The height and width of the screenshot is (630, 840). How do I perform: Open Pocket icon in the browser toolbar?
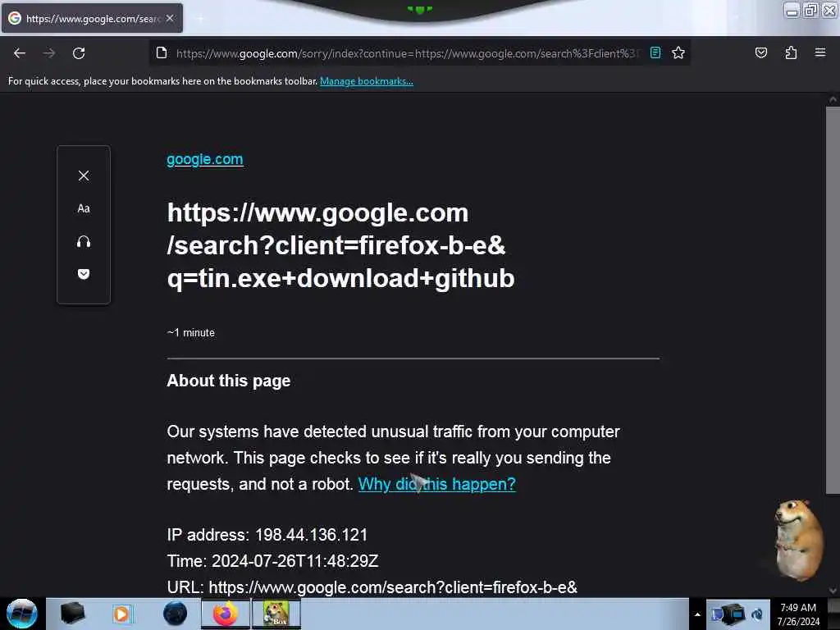click(x=760, y=53)
